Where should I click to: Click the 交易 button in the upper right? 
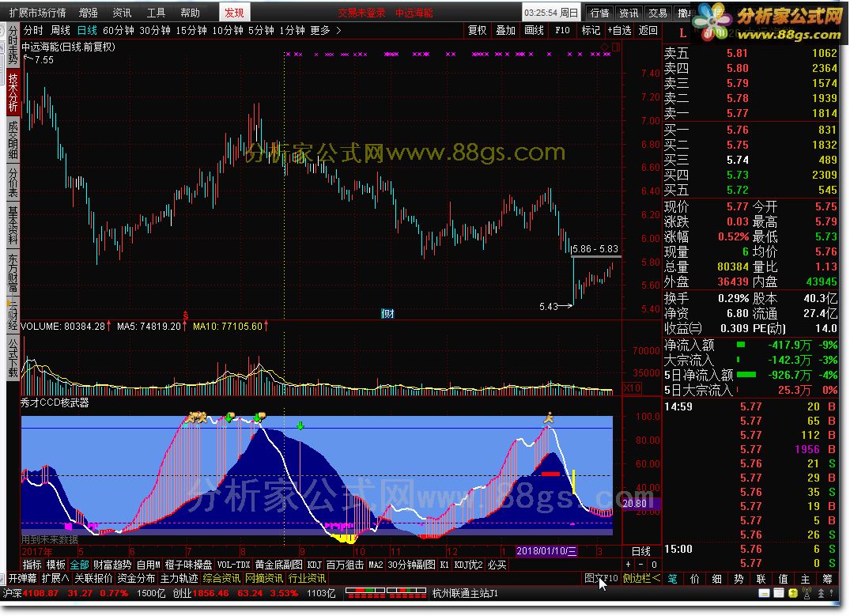[x=658, y=13]
